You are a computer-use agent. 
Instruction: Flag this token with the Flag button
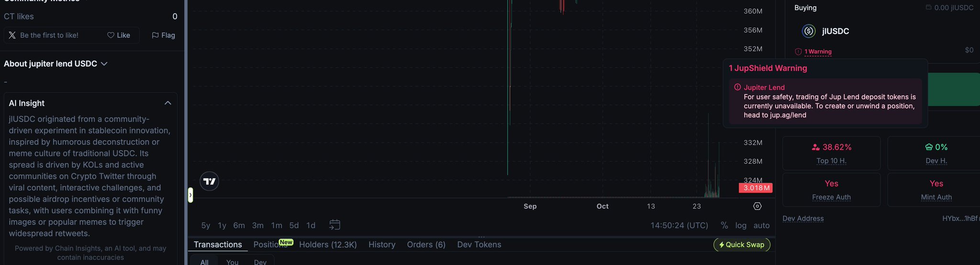pos(163,35)
